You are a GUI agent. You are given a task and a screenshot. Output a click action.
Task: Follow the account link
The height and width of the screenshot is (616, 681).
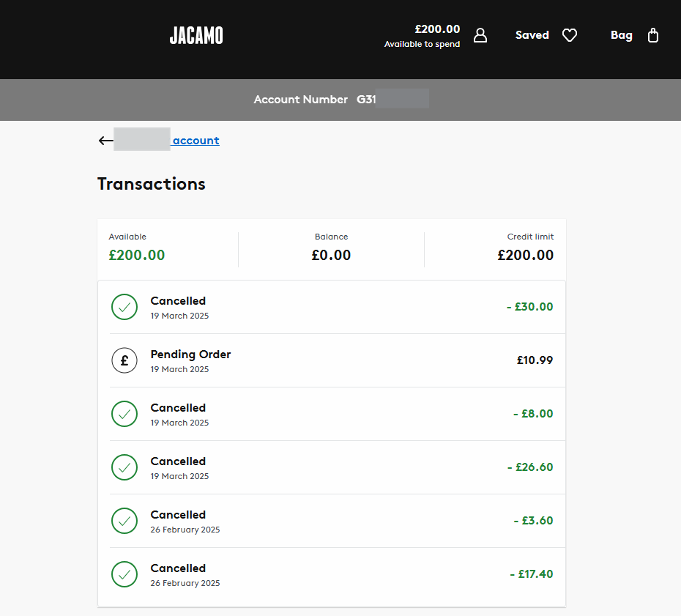(x=196, y=141)
